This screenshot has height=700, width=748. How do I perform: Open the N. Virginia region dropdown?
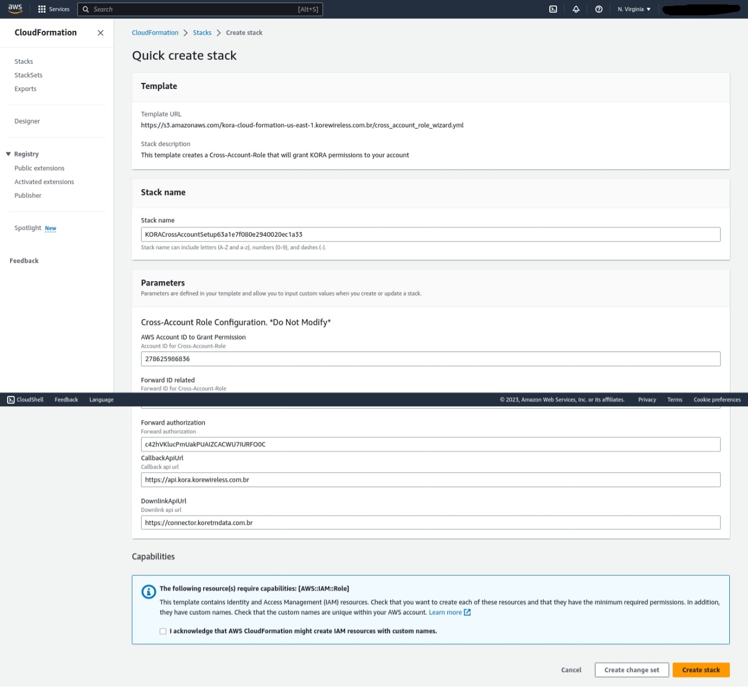[x=634, y=9]
